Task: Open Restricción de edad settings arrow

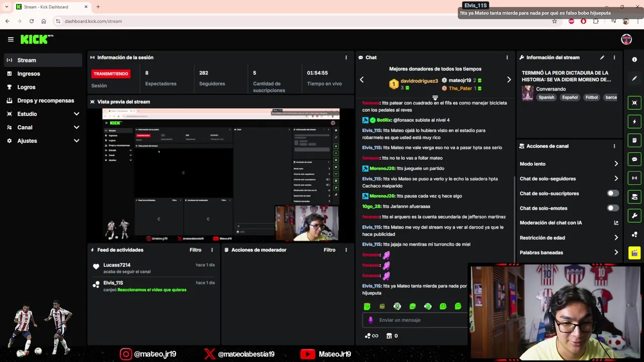Action: point(616,238)
